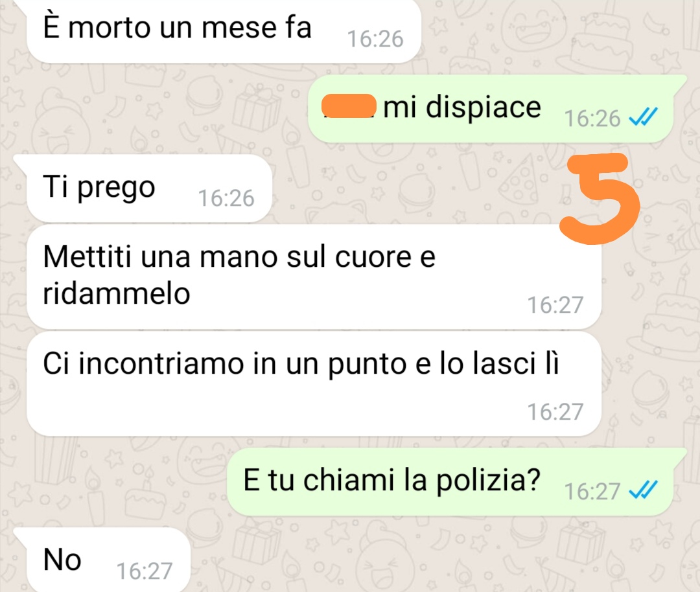Tap 'Ci incontriamo in un punto' message

coord(314,383)
